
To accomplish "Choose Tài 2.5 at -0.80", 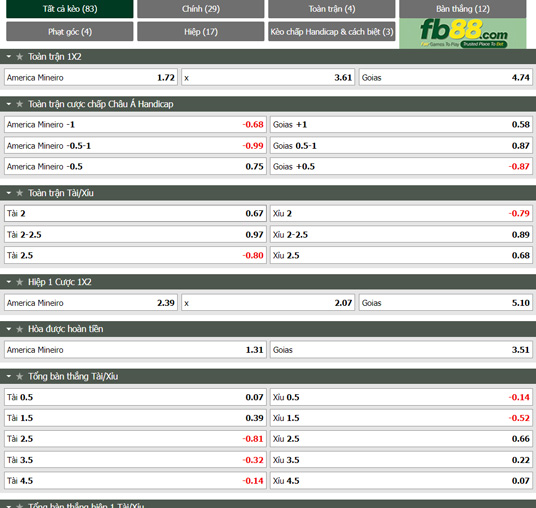I will point(135,255).
